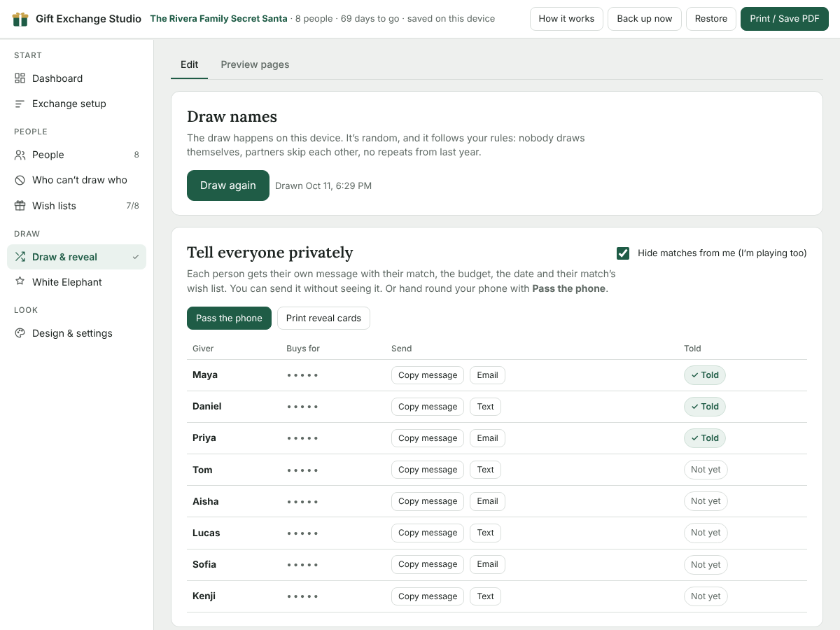Send Text to Kenji

coord(486,596)
